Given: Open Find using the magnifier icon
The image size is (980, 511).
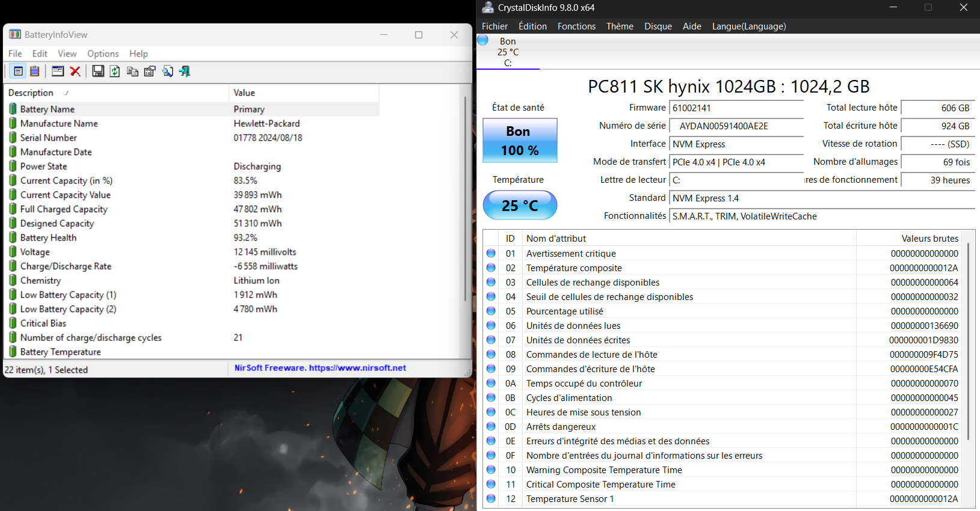Looking at the screenshot, I should tap(167, 72).
